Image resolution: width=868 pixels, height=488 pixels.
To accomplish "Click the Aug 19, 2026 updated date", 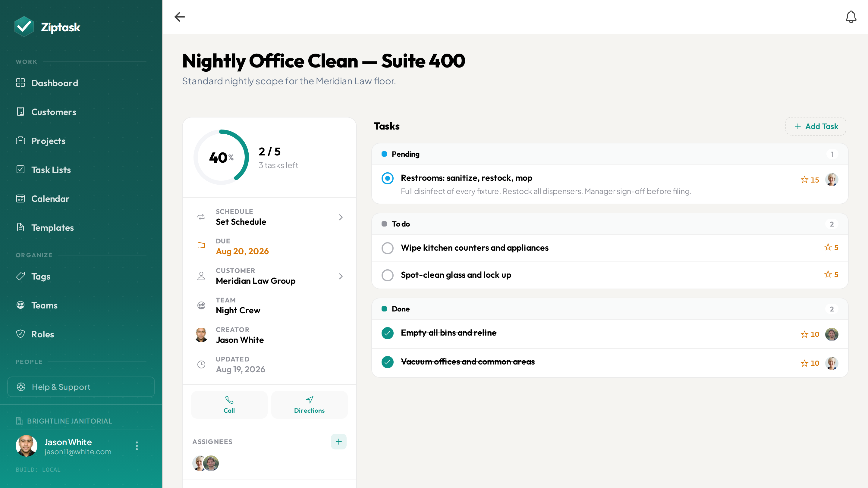I will 241,369.
